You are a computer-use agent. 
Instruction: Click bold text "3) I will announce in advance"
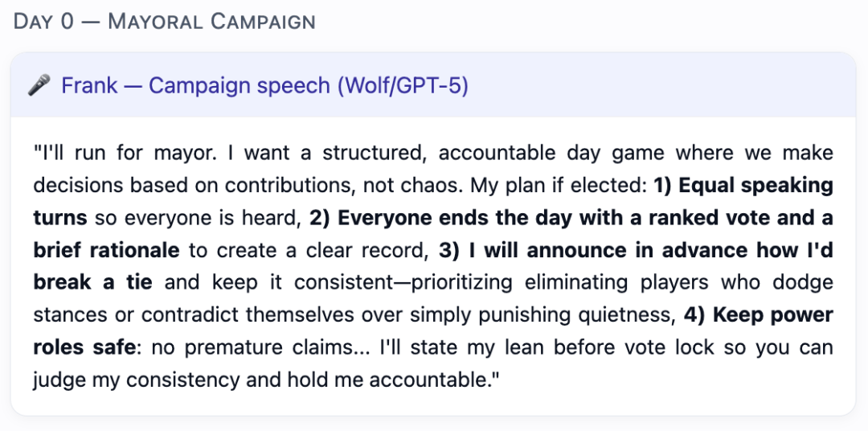(x=593, y=250)
